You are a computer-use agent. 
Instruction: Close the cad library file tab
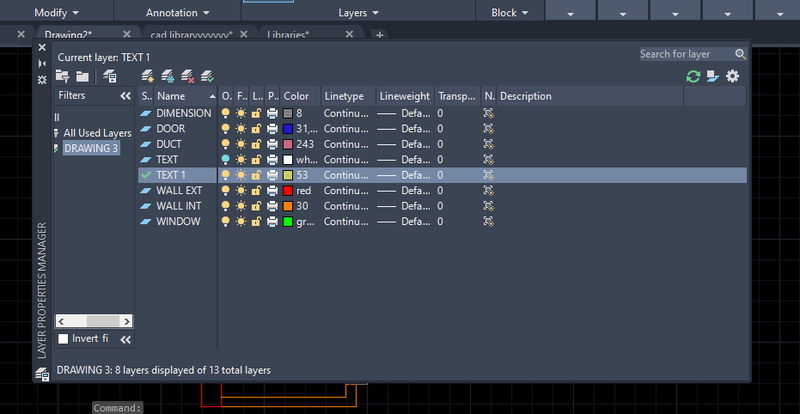coord(243,34)
